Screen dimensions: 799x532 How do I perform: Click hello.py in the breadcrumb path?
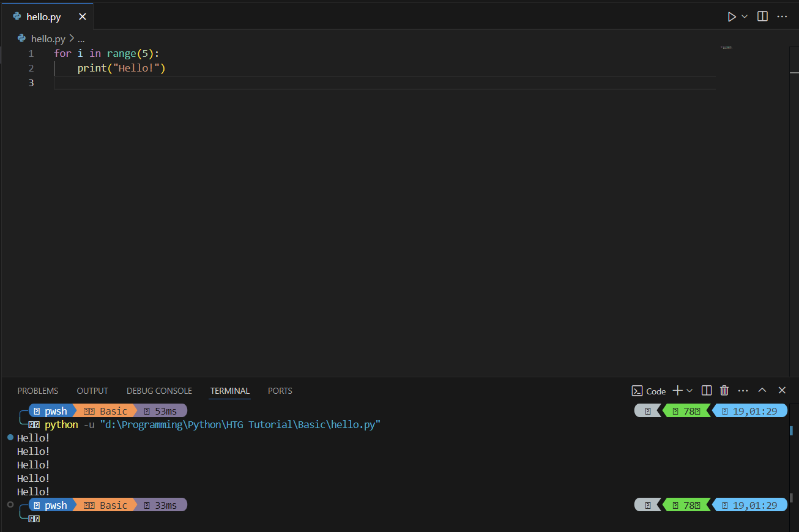(48, 39)
